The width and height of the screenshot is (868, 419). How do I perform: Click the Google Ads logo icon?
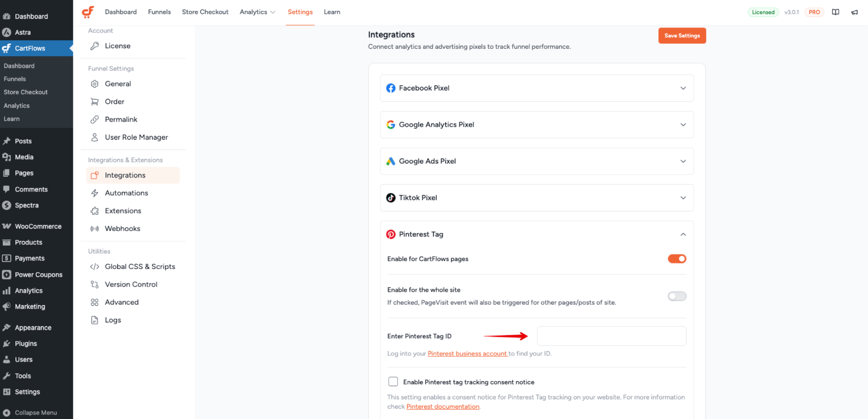tap(391, 161)
